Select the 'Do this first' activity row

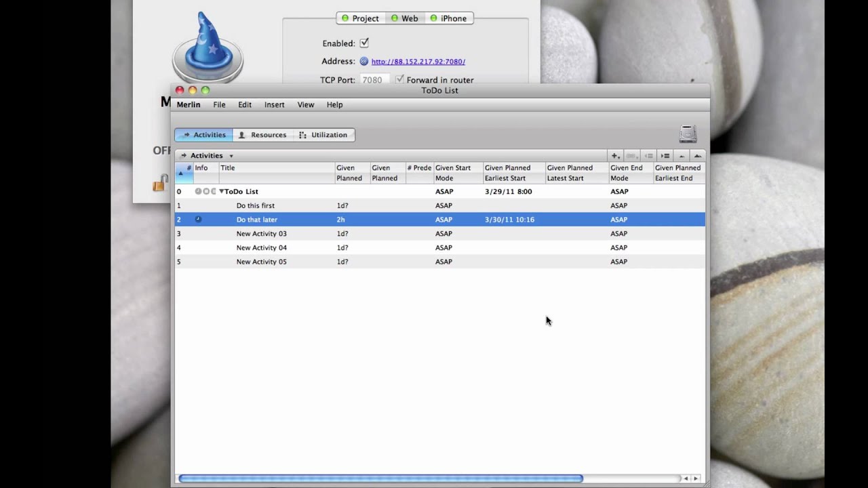pos(440,205)
